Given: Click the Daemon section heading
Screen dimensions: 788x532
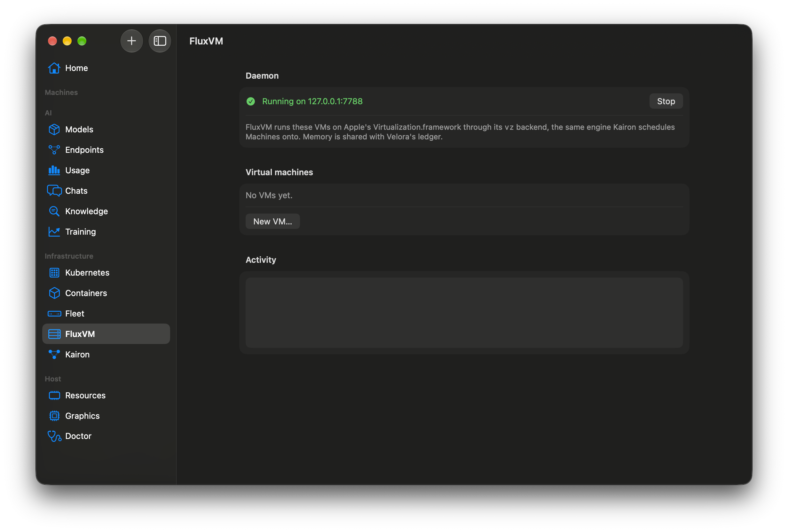Looking at the screenshot, I should (262, 76).
